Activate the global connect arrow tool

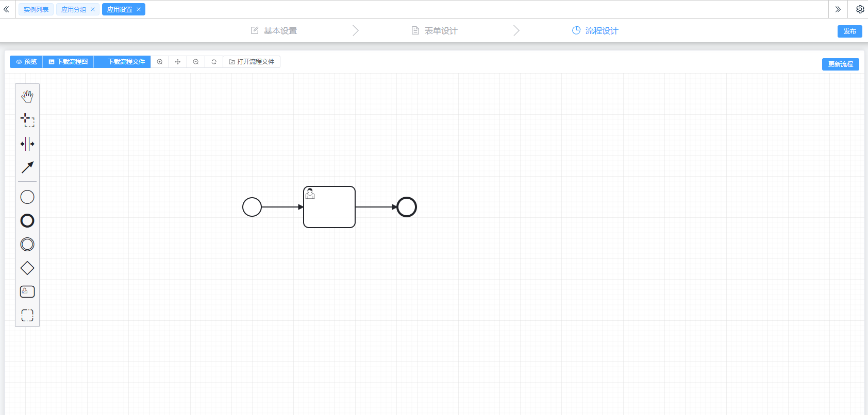tap(27, 167)
